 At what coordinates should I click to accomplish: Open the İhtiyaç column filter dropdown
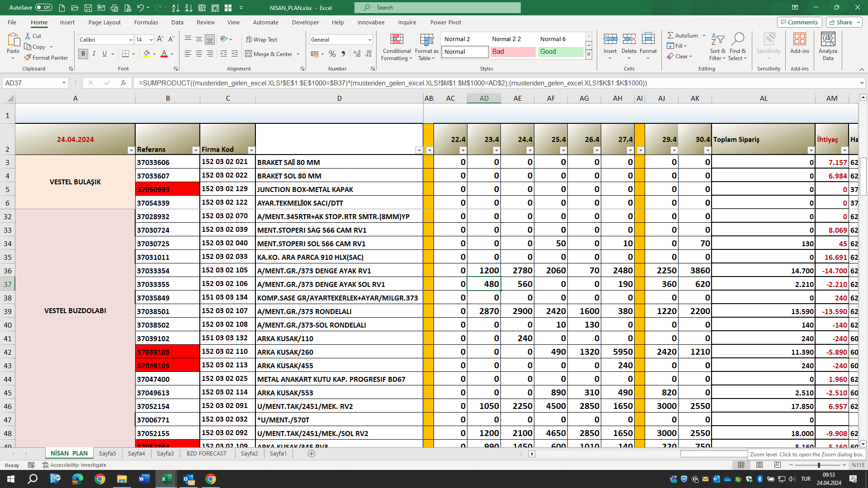(x=844, y=150)
